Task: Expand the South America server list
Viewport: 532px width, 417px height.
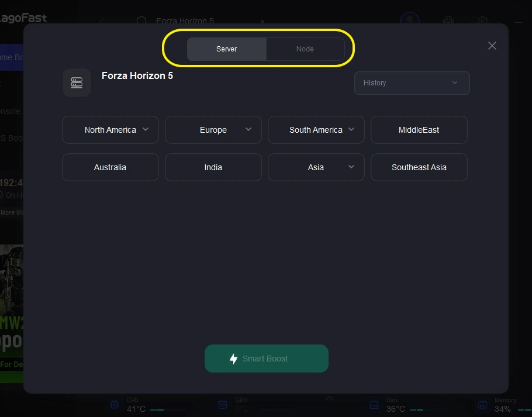Action: (316, 130)
